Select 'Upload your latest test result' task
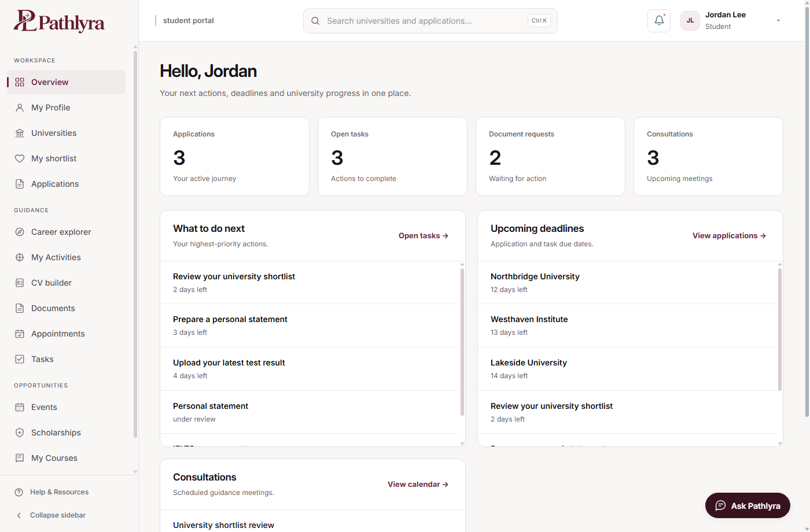 coord(310,369)
